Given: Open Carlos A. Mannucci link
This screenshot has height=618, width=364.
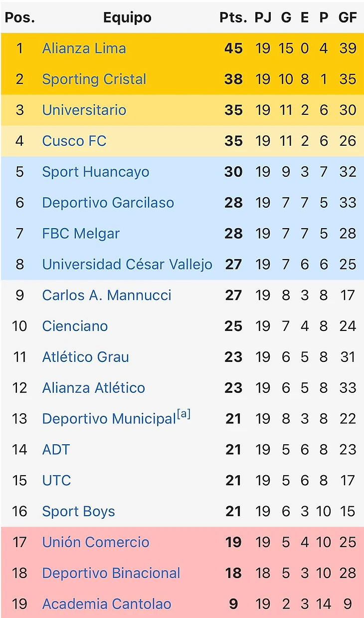Looking at the screenshot, I should pyautogui.click(x=107, y=296).
